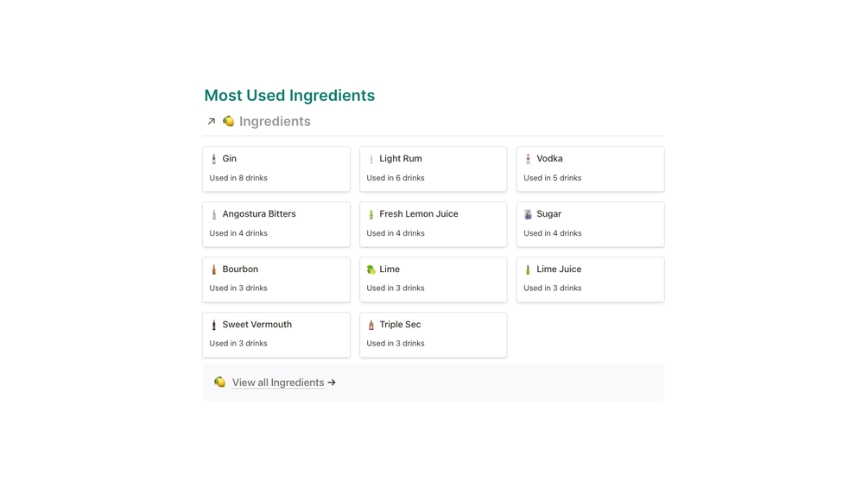Click the Most Used Ingredients heading
The width and height of the screenshot is (868, 488).
(289, 96)
